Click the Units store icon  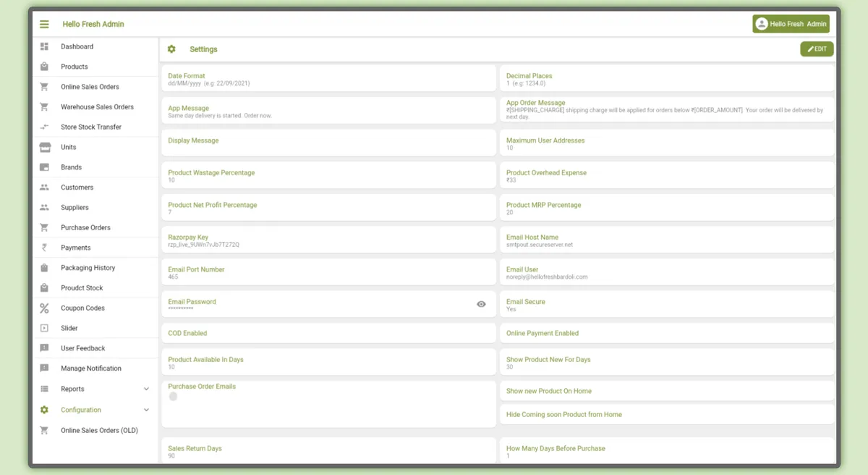44,147
